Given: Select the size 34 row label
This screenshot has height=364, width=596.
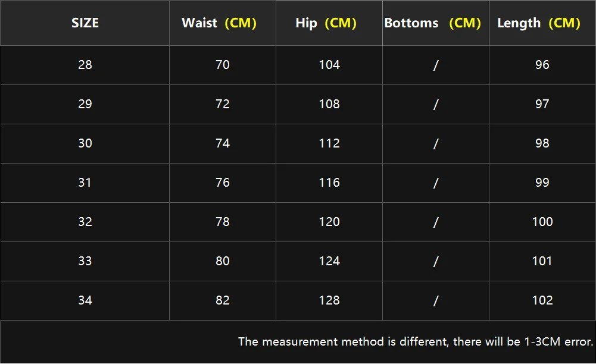Looking at the screenshot, I should pos(85,300).
